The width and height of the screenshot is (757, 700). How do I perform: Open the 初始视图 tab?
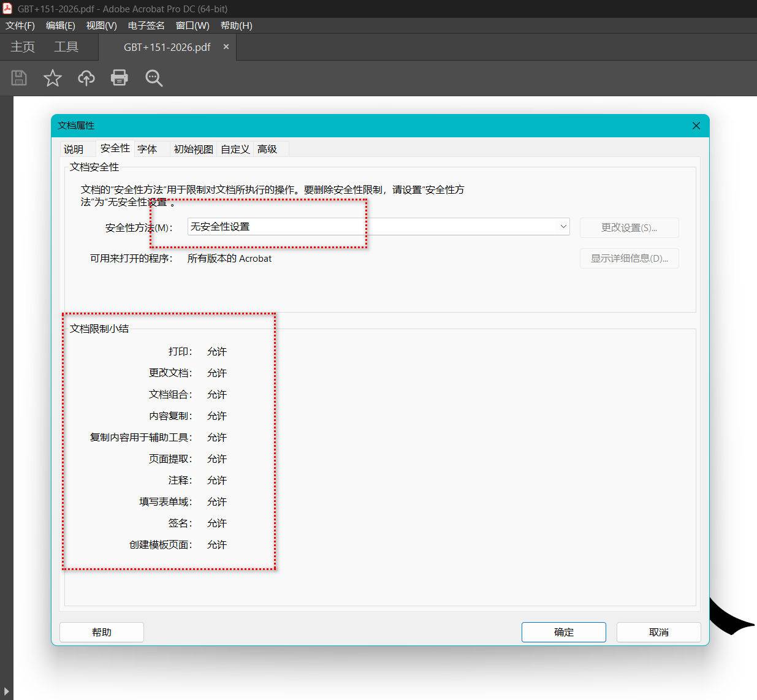193,149
